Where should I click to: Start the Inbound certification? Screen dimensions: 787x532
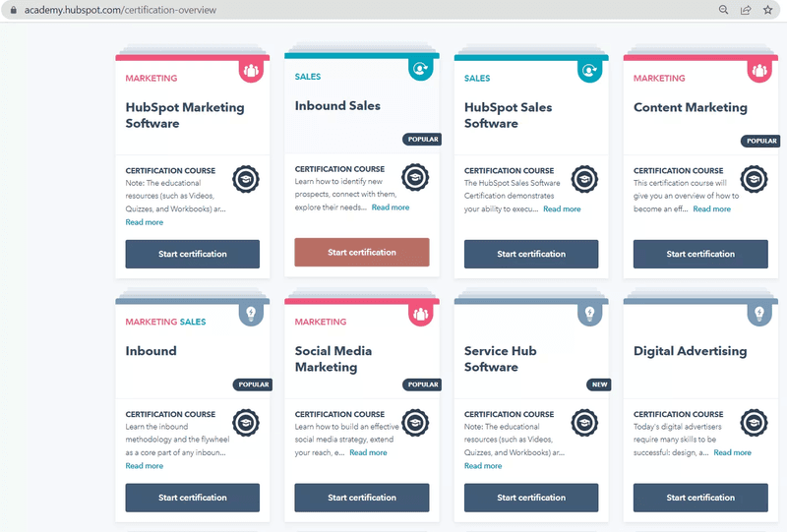(x=193, y=498)
